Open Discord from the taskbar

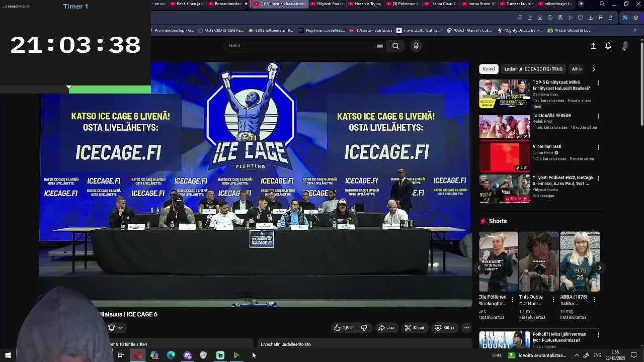[188, 355]
